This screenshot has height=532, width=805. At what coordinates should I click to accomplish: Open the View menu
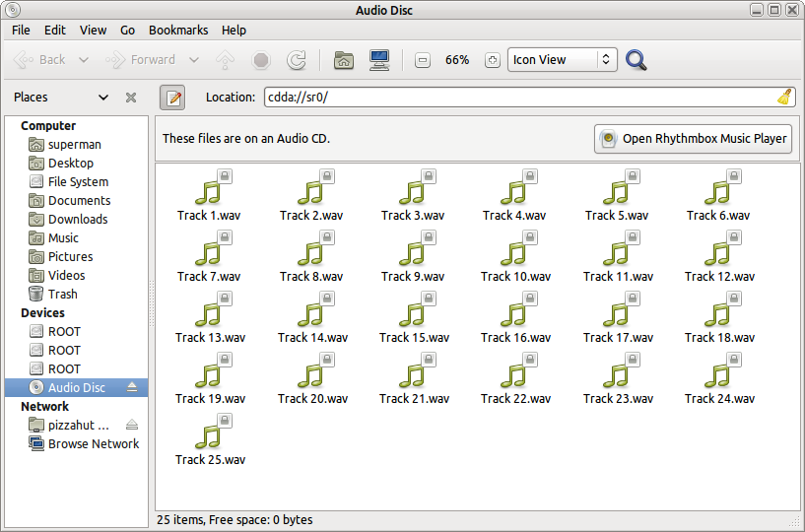pyautogui.click(x=93, y=31)
